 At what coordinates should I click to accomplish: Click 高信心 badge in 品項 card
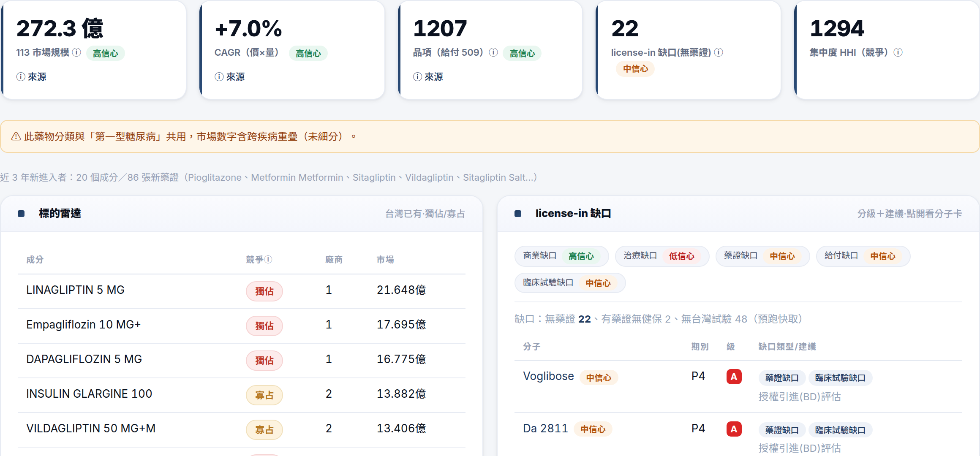pyautogui.click(x=522, y=53)
